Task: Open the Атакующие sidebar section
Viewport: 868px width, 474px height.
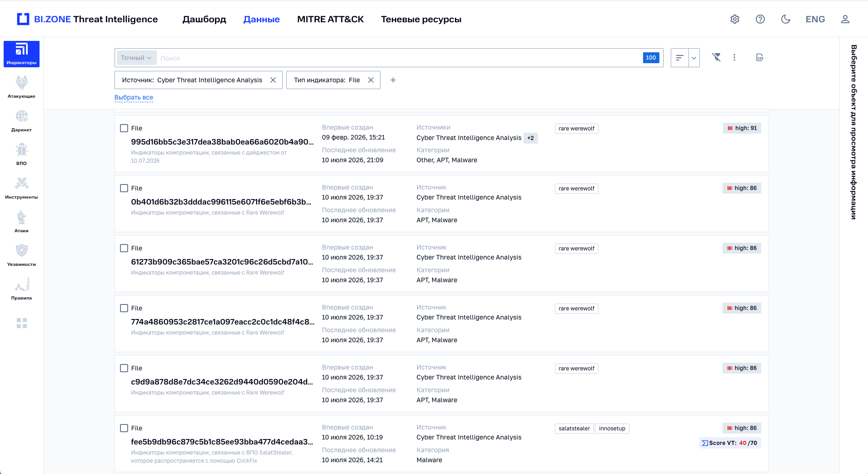Action: coord(21,87)
